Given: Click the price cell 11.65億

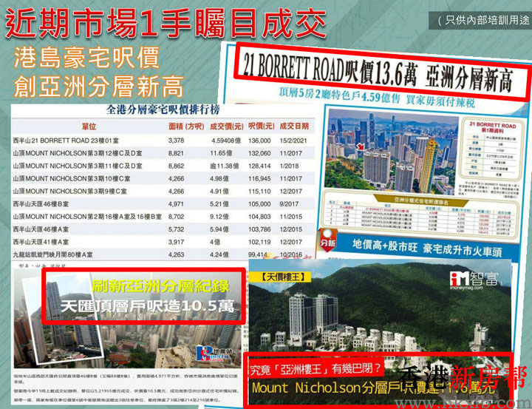Looking at the screenshot, I should tap(221, 154).
